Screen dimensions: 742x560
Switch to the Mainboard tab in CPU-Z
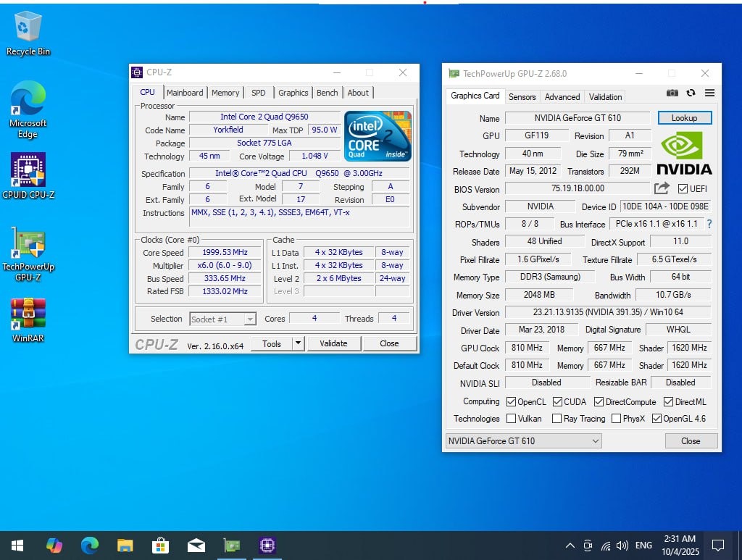coord(185,93)
